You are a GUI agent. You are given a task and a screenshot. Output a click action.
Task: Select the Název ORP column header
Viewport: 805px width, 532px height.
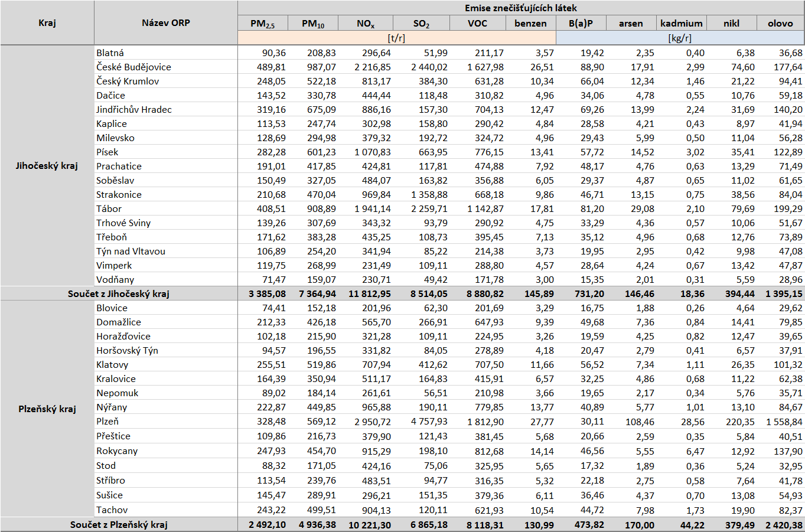coord(166,23)
